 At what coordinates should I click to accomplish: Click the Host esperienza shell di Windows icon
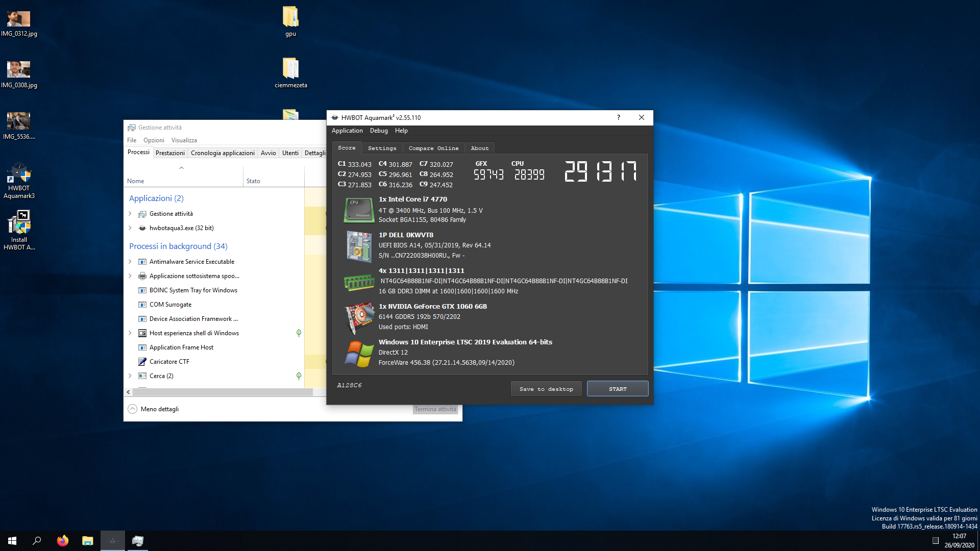click(142, 333)
